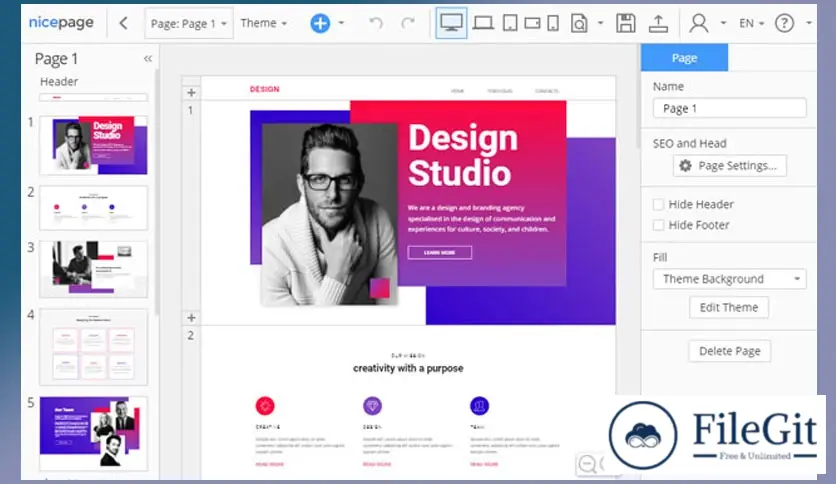Go back with the left arrow icon
The height and width of the screenshot is (484, 836).
[x=123, y=23]
